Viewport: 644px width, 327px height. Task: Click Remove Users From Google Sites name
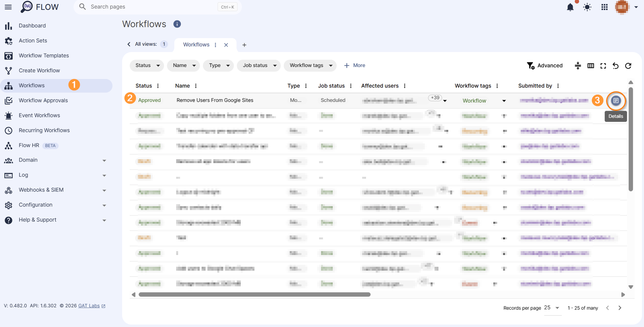(x=215, y=100)
